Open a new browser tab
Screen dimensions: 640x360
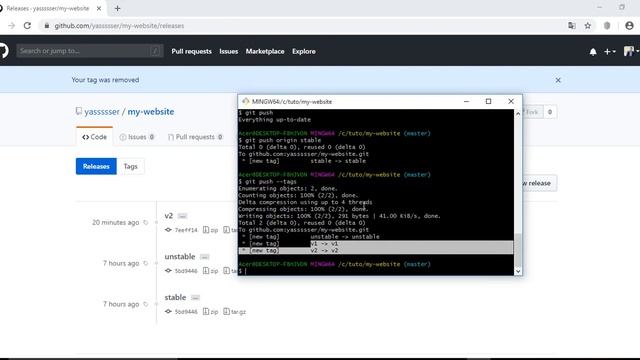click(x=118, y=8)
